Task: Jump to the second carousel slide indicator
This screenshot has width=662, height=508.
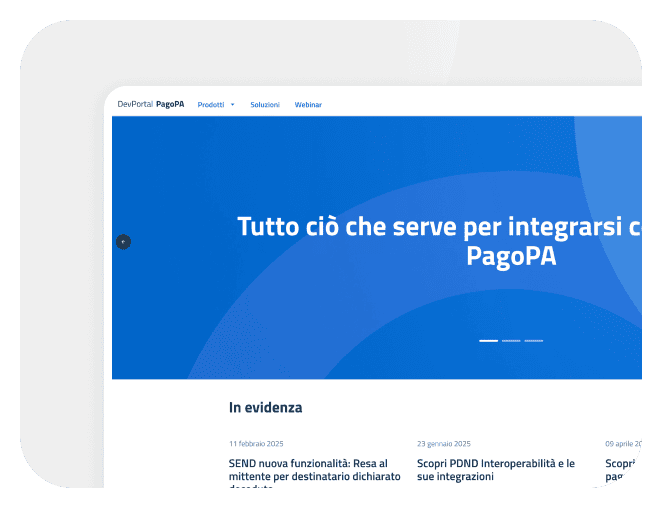Action: tap(511, 341)
